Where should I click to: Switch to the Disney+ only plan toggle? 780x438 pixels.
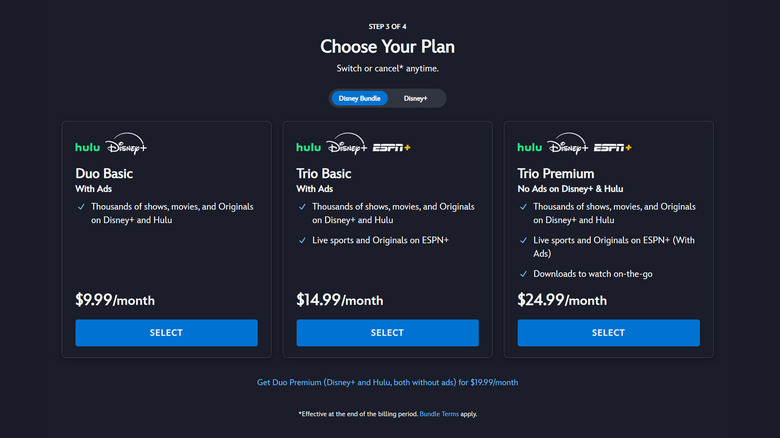416,98
